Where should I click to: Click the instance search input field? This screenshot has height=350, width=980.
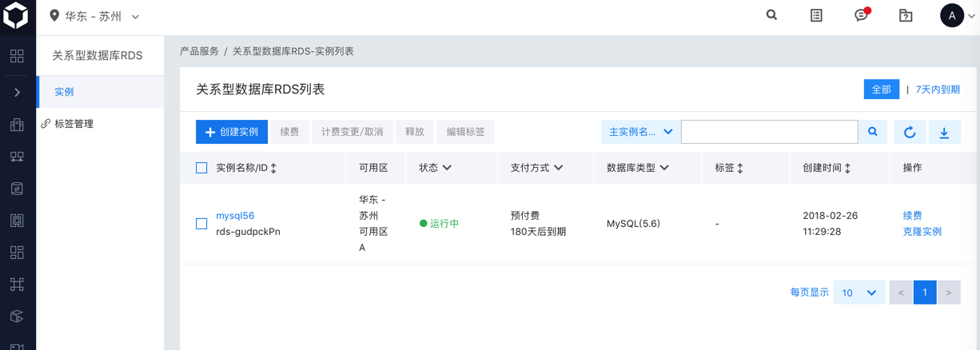pyautogui.click(x=769, y=132)
